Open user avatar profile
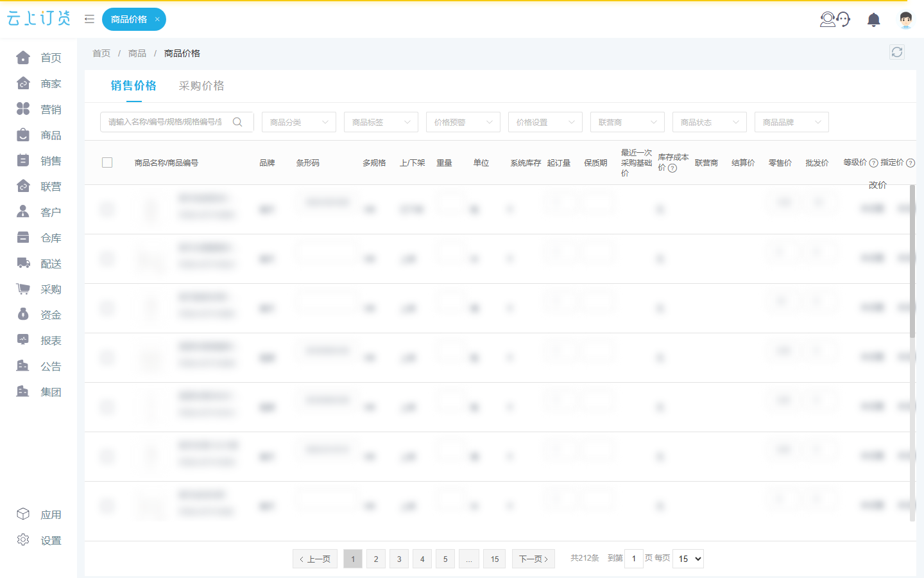Image resolution: width=924 pixels, height=578 pixels. pos(906,20)
